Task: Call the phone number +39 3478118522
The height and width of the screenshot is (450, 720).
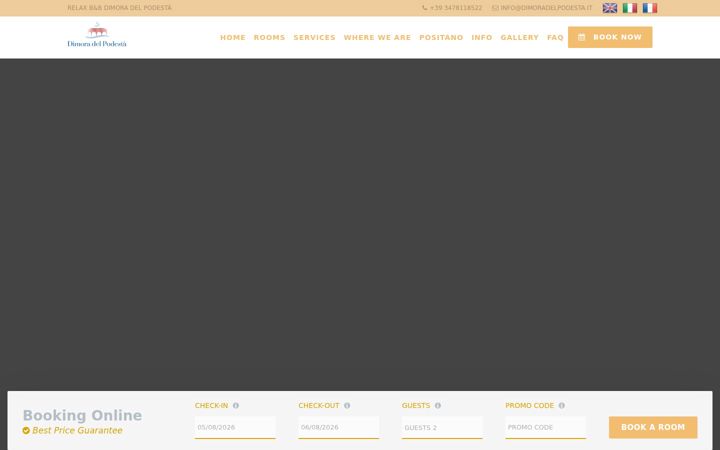Action: [x=452, y=8]
